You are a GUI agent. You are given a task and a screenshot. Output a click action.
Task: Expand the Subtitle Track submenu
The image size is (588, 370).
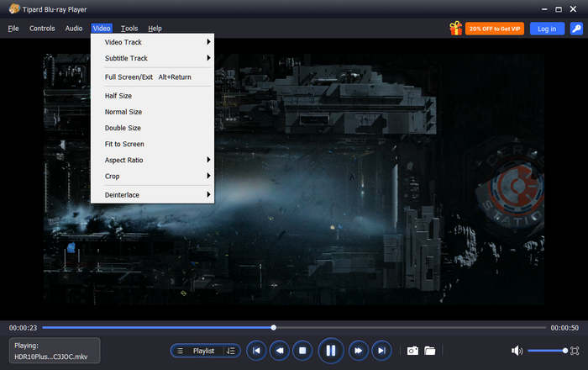click(x=153, y=58)
